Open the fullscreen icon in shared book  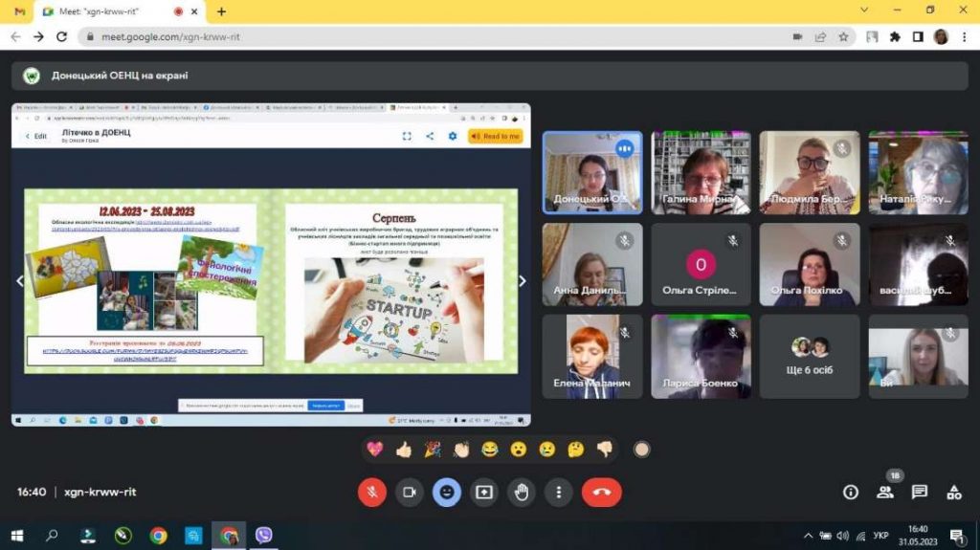[x=407, y=136]
